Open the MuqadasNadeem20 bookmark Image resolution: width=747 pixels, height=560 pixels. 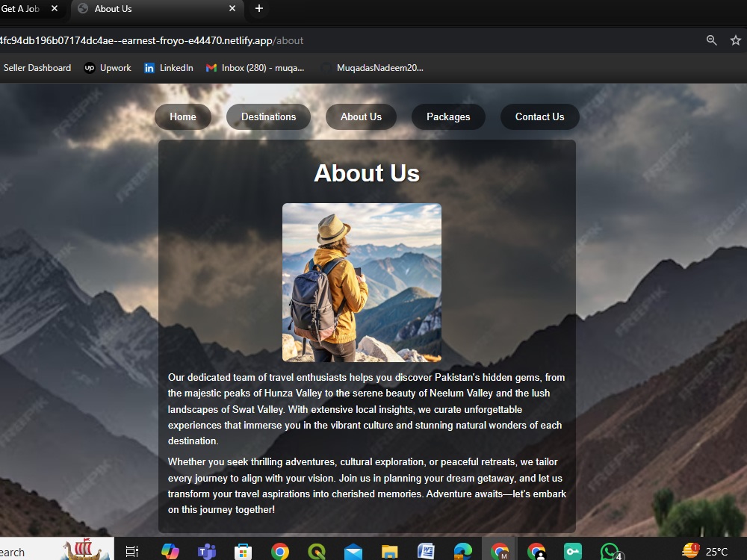(373, 68)
